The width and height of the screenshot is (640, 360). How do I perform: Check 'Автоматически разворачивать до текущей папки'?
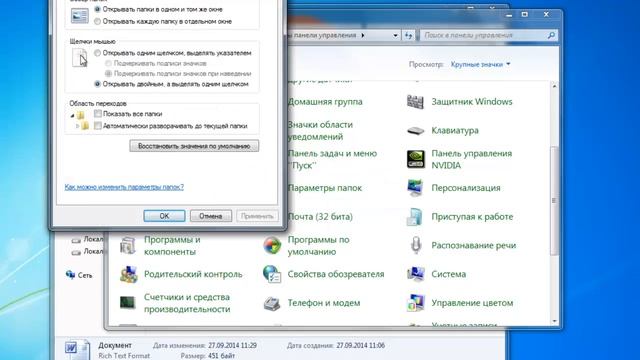[x=98, y=126]
